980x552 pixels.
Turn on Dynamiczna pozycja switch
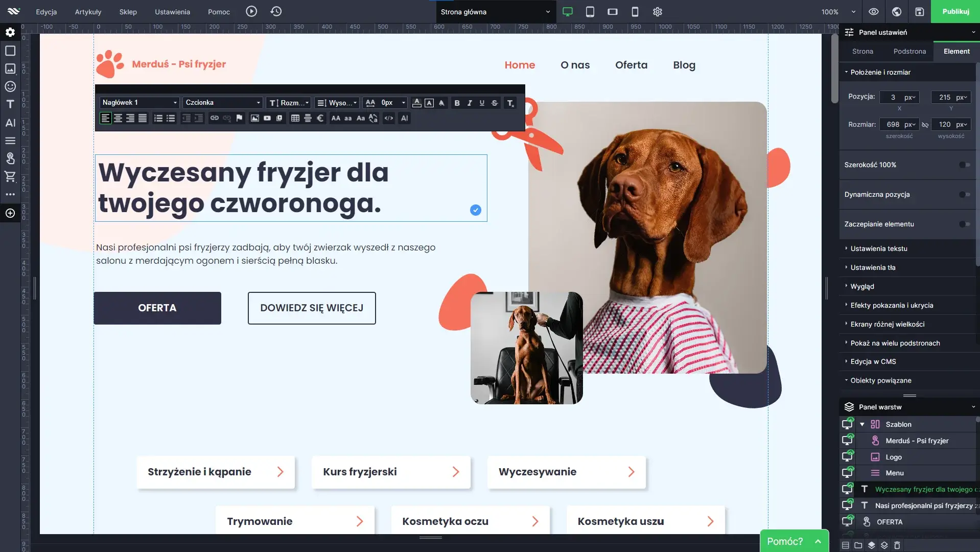(964, 194)
